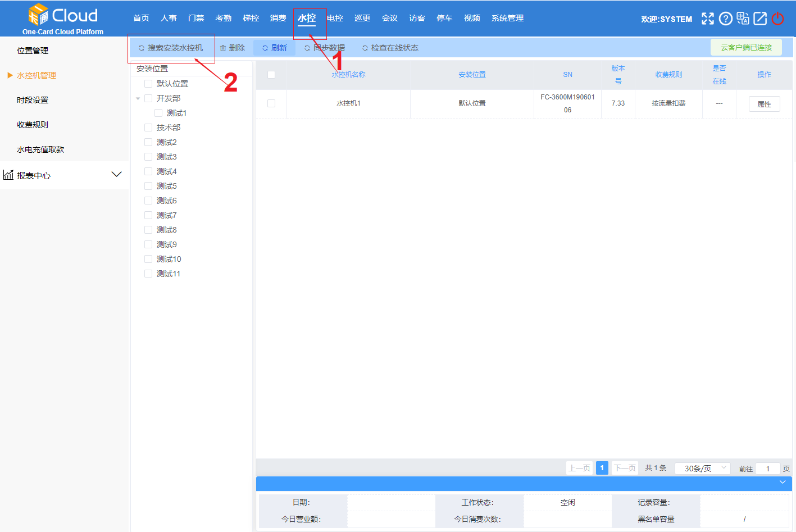Check the 默认位置 checkbox in tree
796x532 pixels.
pyautogui.click(x=148, y=84)
